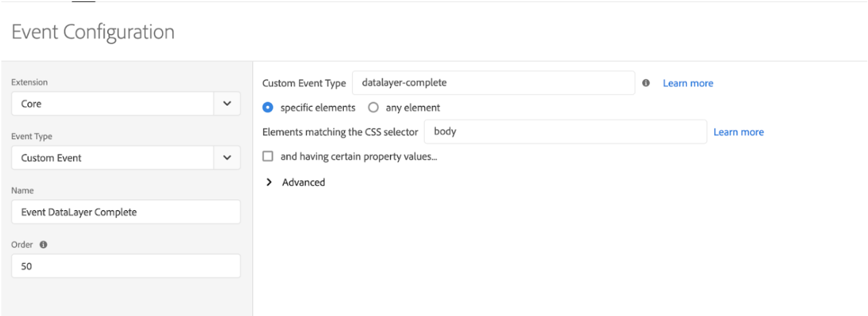868x316 pixels.
Task: Click the and having certain property values label
Action: pos(359,157)
